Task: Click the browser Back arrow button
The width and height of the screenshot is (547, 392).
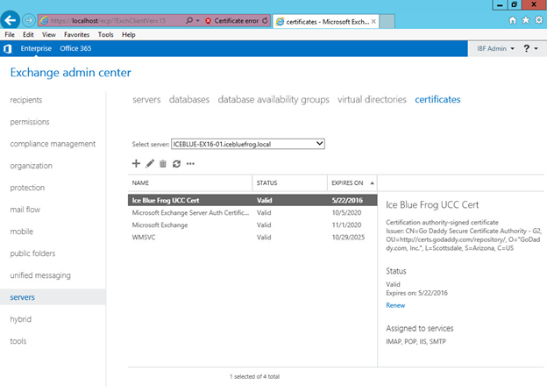Action: (11, 20)
